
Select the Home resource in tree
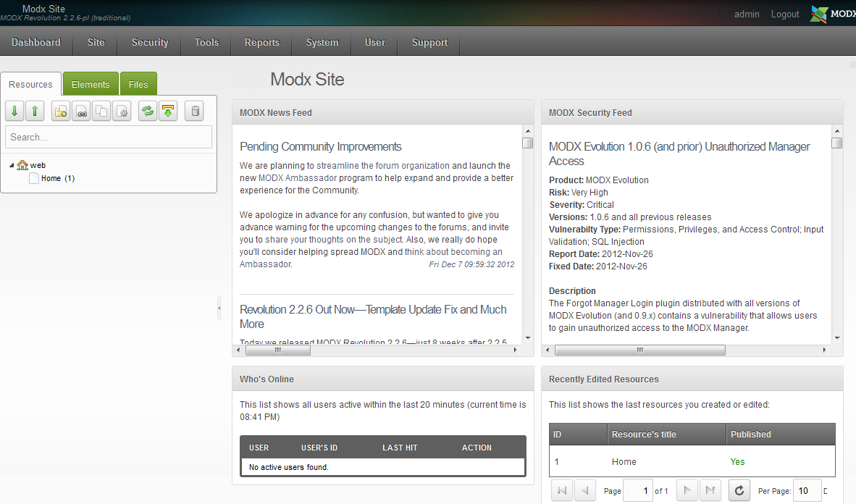pos(51,178)
